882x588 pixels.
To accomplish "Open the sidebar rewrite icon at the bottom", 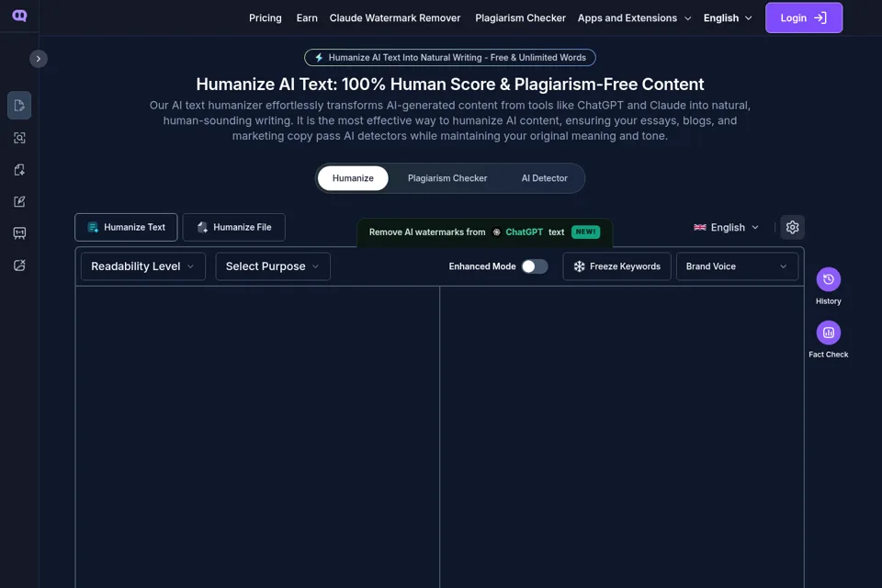I will [x=19, y=265].
